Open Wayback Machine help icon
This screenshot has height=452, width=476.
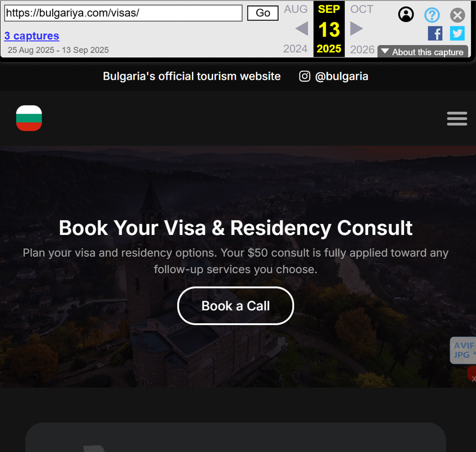click(432, 14)
